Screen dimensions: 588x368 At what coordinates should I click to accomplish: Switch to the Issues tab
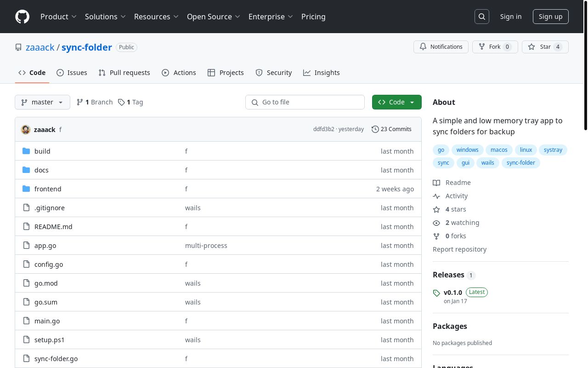pyautogui.click(x=72, y=73)
